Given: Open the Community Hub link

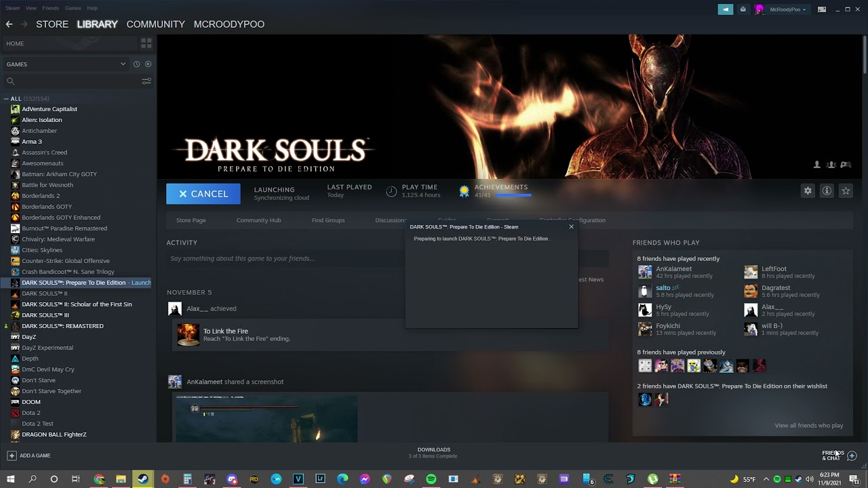Looking at the screenshot, I should 258,220.
